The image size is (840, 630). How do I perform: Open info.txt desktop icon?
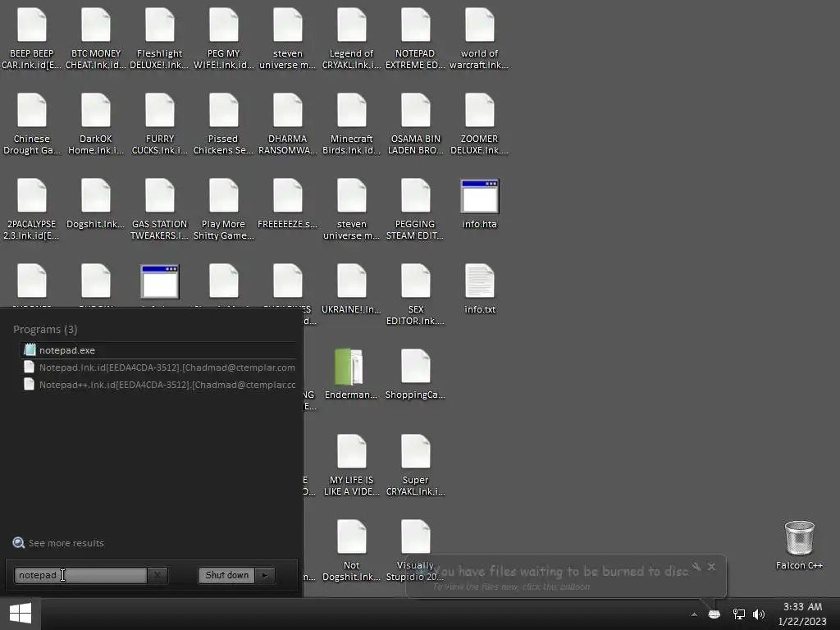479,290
